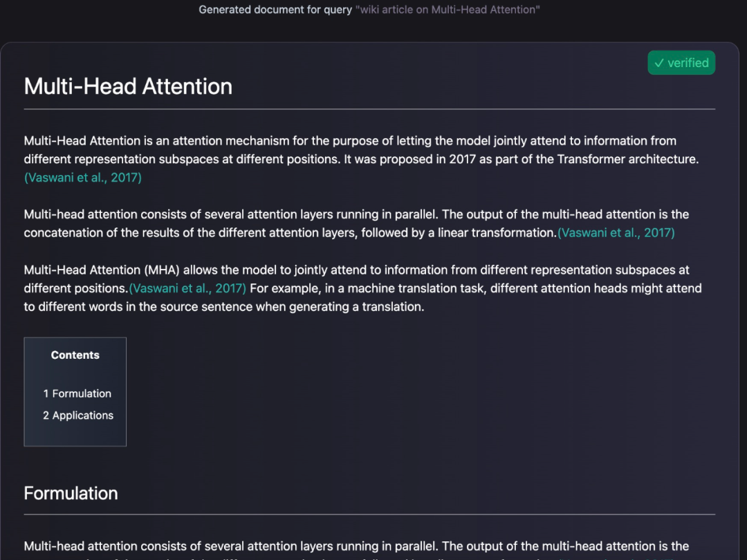Jump to "1 Formulation" in Contents

pos(77,393)
